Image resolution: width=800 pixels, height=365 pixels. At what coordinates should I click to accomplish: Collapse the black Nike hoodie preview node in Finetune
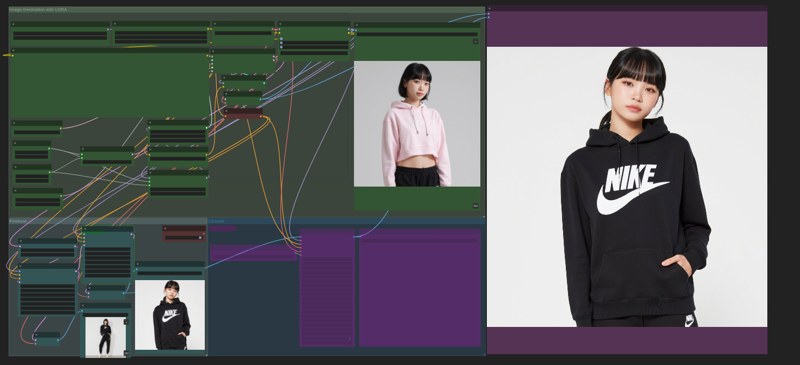tap(138, 264)
